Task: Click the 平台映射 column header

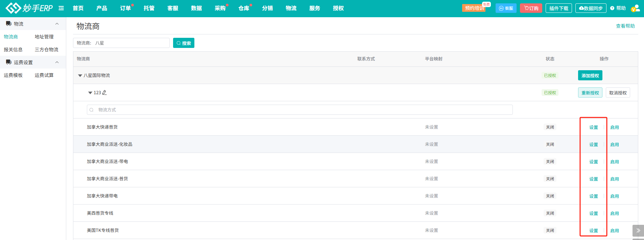Action: point(434,59)
